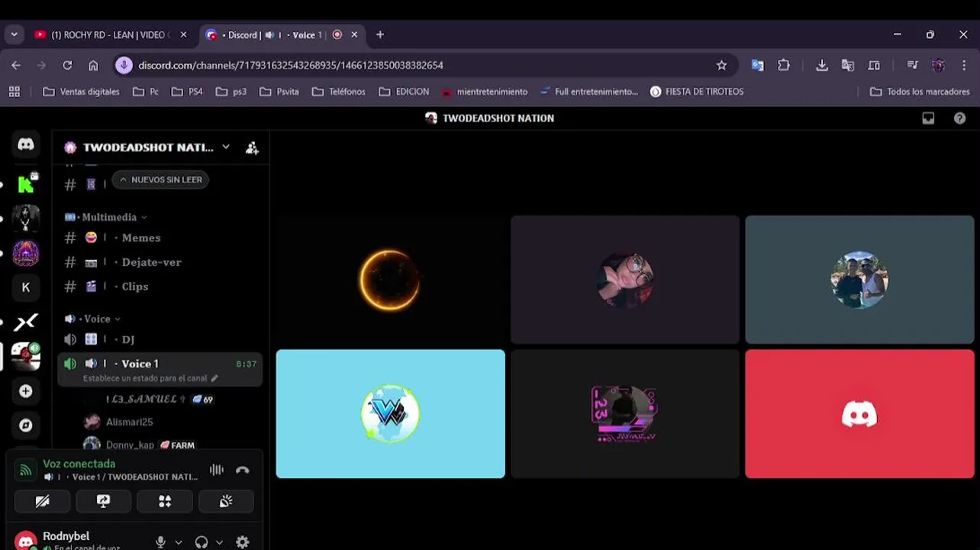The image size is (980, 550).
Task: Open the mientretenimiento bookmark
Action: click(x=484, y=92)
